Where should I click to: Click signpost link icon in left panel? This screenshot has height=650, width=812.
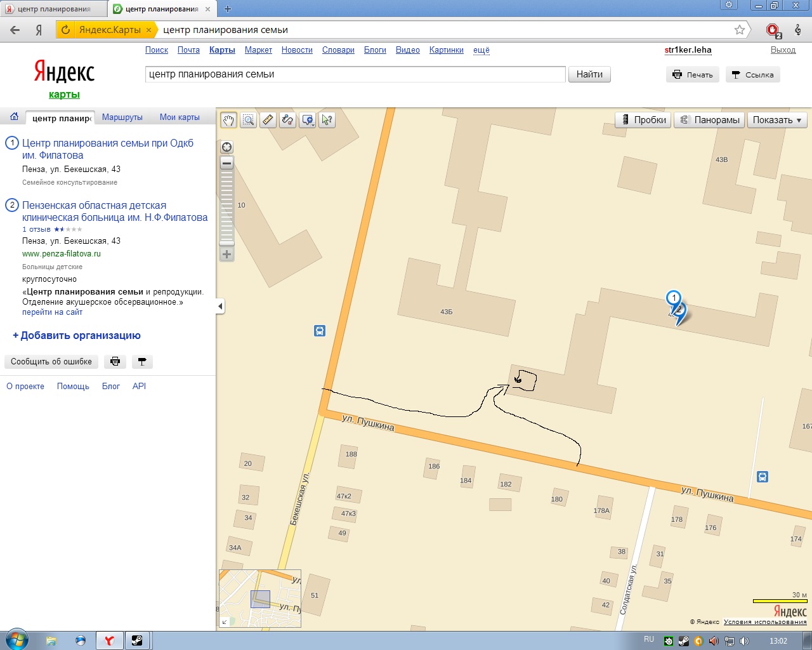[x=142, y=362]
